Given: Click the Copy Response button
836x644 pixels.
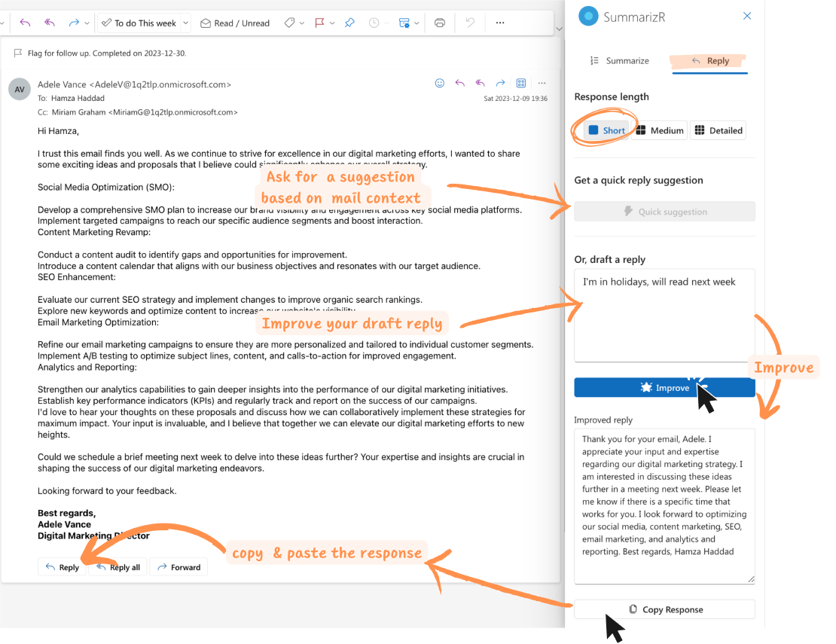Looking at the screenshot, I should point(665,609).
